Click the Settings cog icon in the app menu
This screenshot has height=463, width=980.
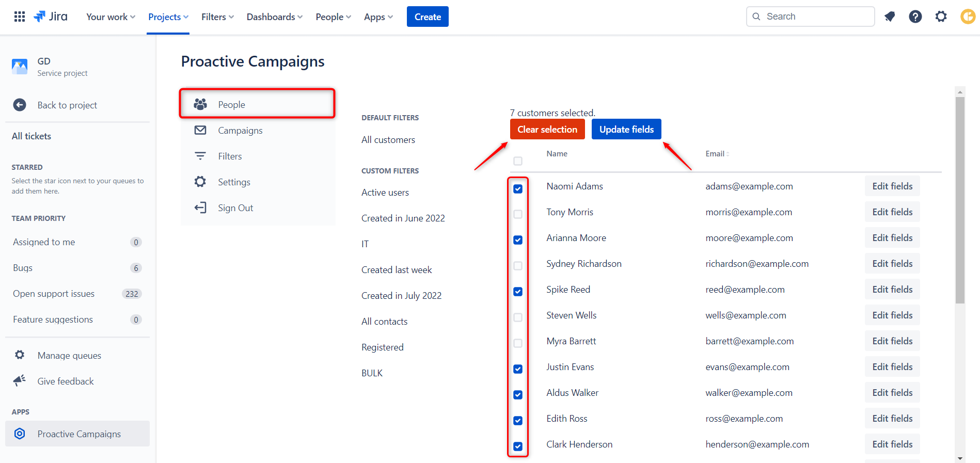click(200, 182)
